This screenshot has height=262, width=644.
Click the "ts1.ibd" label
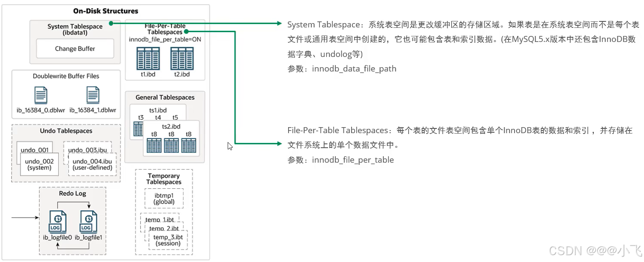[x=158, y=110]
